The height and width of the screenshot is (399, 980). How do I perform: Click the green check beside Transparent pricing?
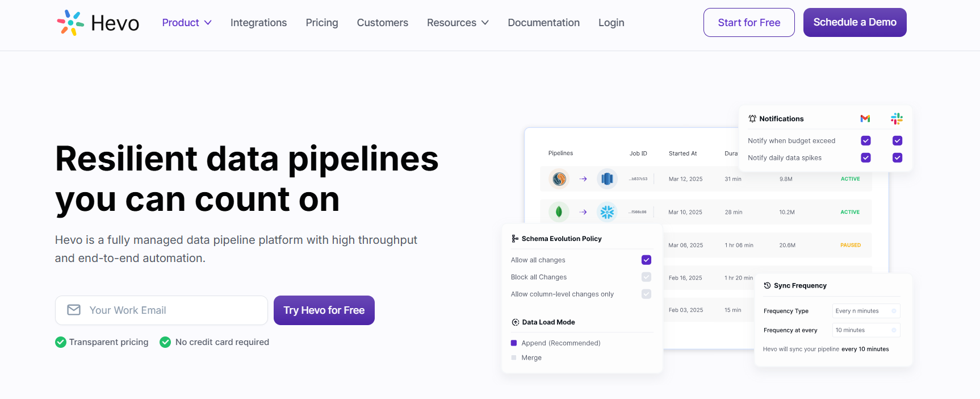click(x=61, y=342)
